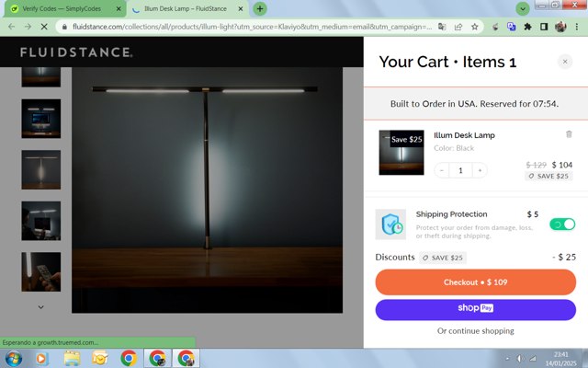Switch to Illum Desk Lamp FluidStance tab
This screenshot has width=588, height=368.
pyautogui.click(x=186, y=8)
